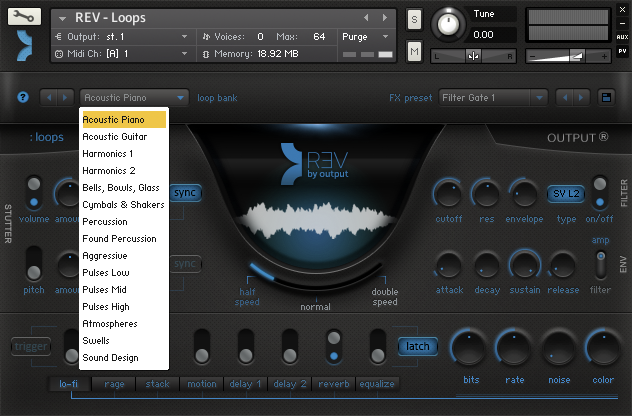Click the envelope attack knob
Viewport: 632px width, 416px height.
coord(449,265)
